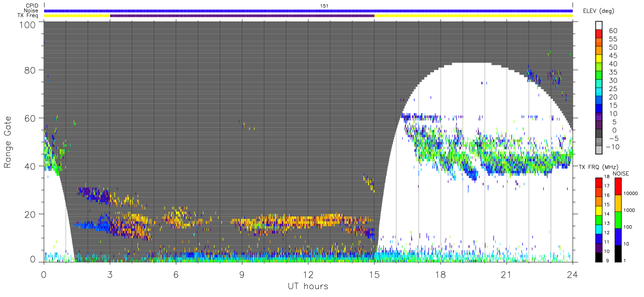
Task: Pick the yellow TX FRQ swatch between 14 and 15
Action: pos(599,210)
